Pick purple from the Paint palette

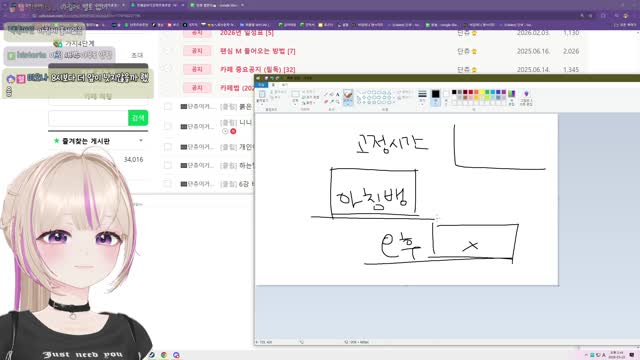[x=504, y=92]
